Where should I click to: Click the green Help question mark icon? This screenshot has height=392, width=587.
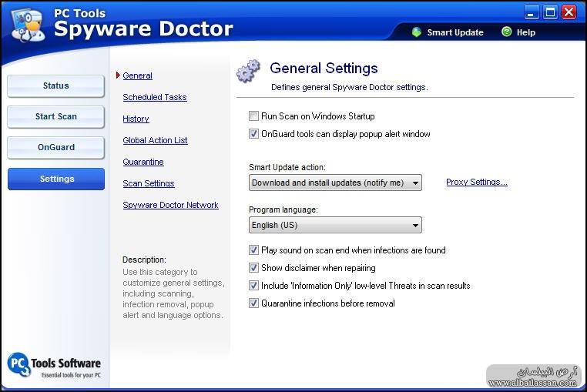[506, 32]
